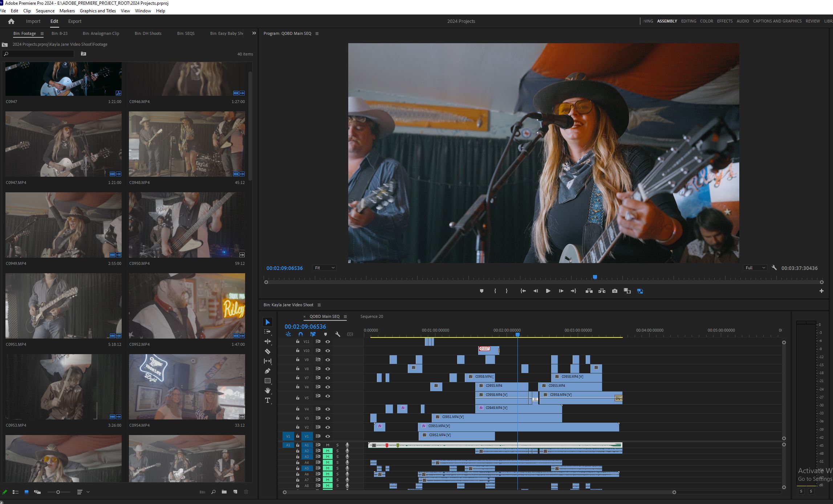Click the Home icon

point(11,21)
